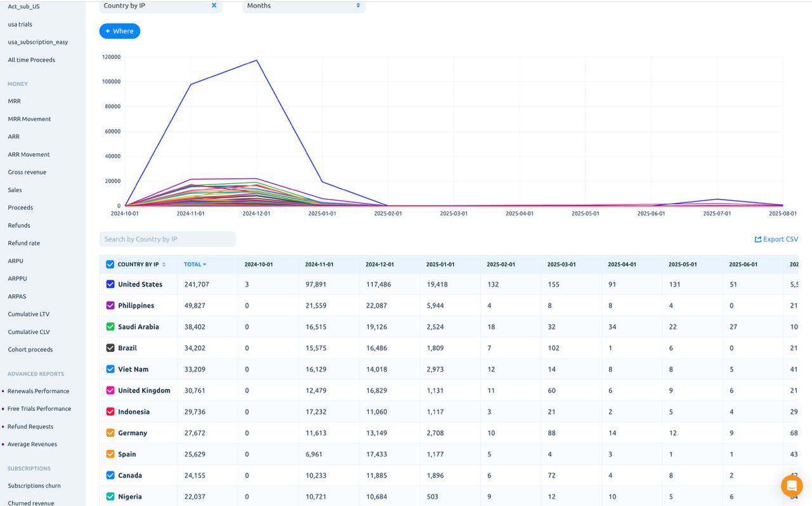
Task: Uncheck the United States series checkbox
Action: (110, 284)
